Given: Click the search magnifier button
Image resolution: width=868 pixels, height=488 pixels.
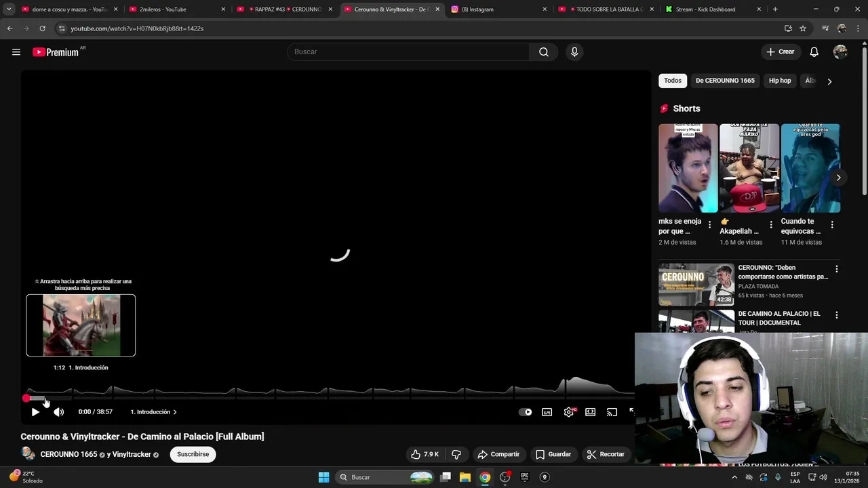Looking at the screenshot, I should [x=544, y=52].
